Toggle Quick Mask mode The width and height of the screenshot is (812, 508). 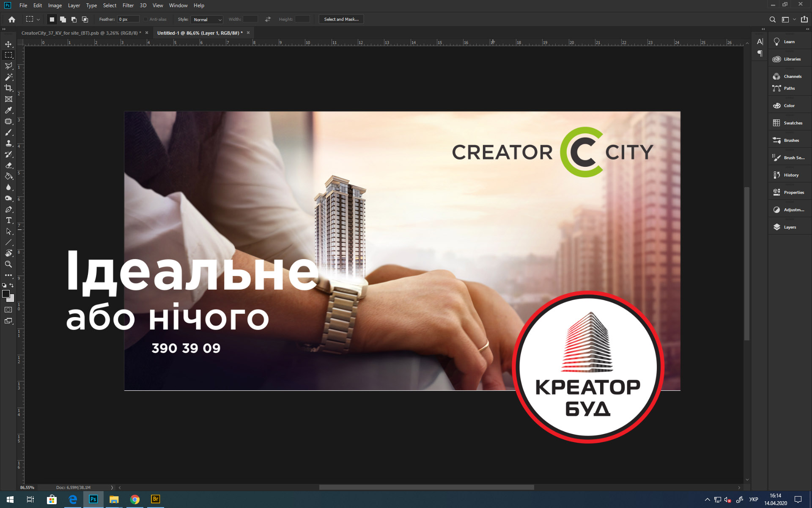tap(8, 310)
